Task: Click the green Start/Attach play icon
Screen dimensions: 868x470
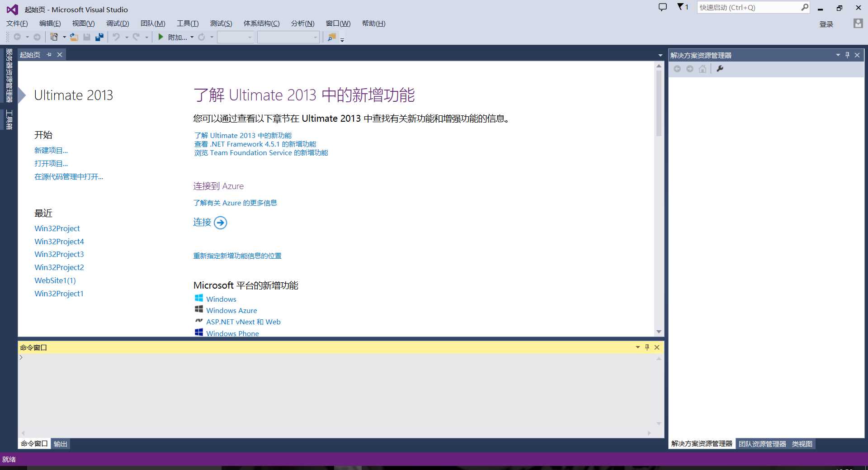Action: click(160, 37)
